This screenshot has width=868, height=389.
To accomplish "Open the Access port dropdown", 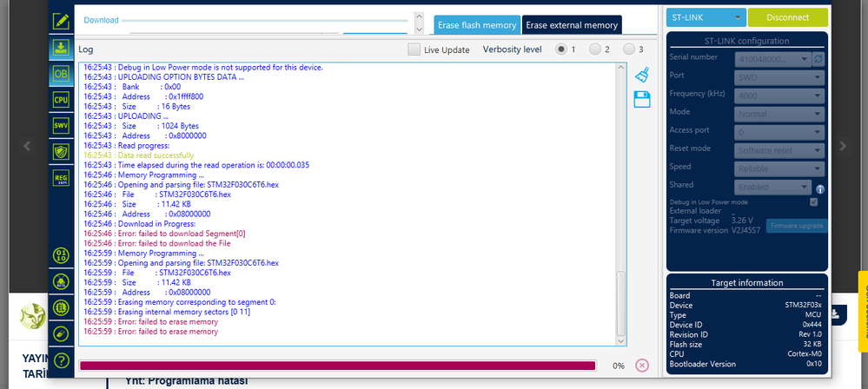I will coord(779,132).
